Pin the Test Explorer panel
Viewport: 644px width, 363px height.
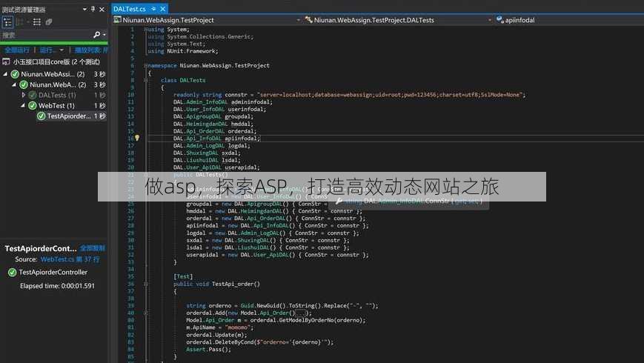[x=93, y=9]
